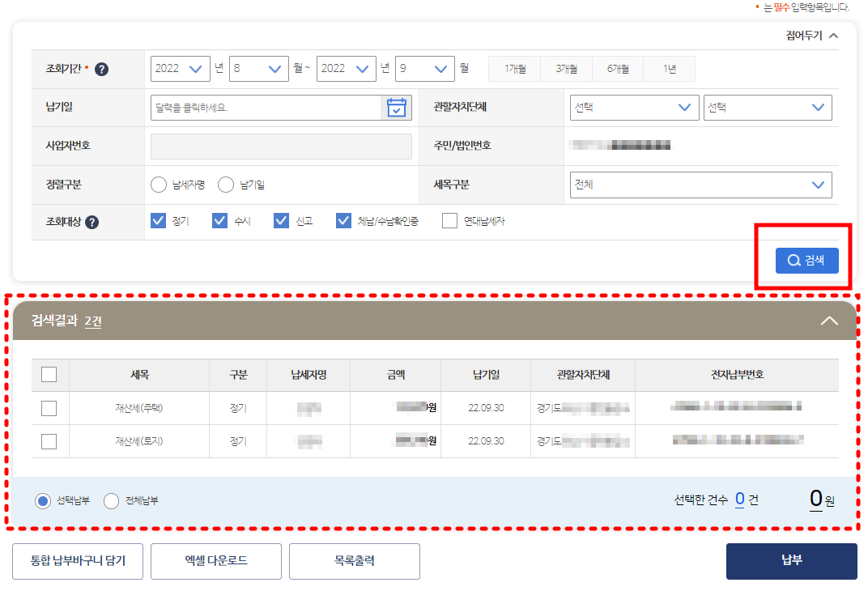Set the lookup period to 1개월

pyautogui.click(x=514, y=69)
